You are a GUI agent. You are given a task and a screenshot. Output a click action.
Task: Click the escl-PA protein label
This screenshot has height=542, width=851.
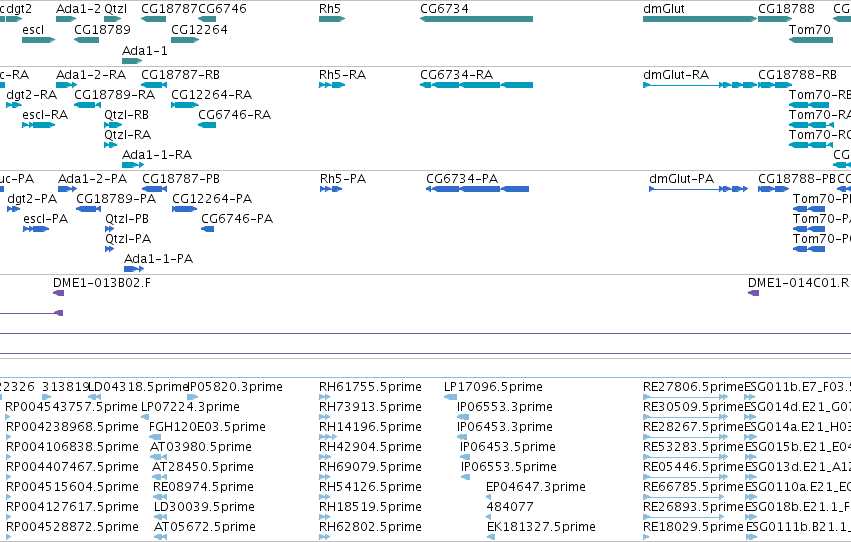coord(46,219)
